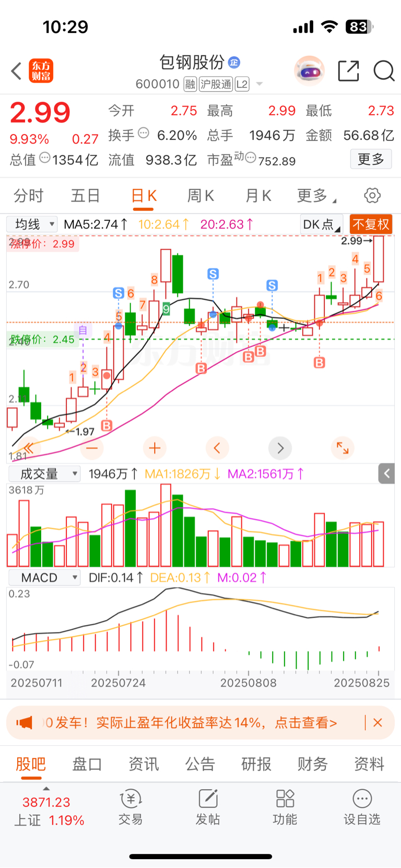This screenshot has height=868, width=401.
Task: Expand the side panel gray arrow tab
Action: tap(386, 473)
